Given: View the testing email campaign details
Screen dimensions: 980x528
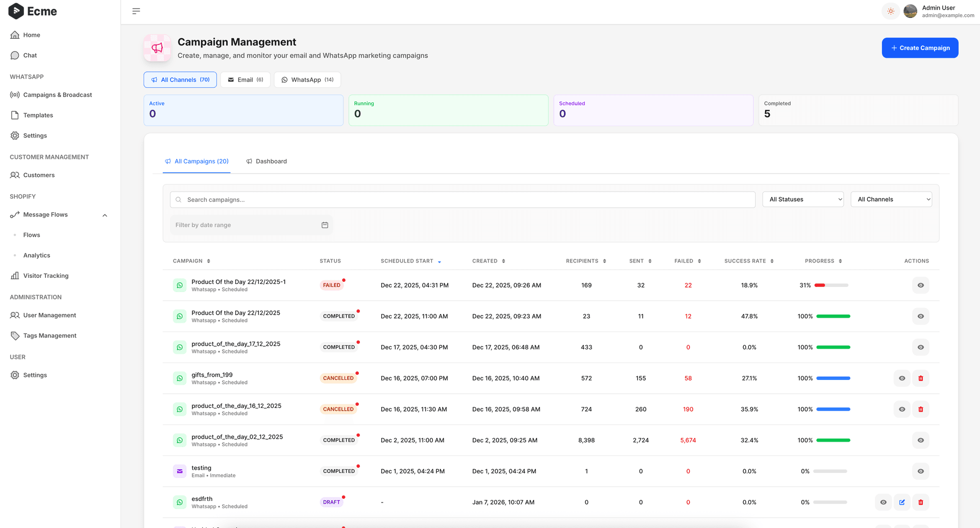Looking at the screenshot, I should coord(920,471).
